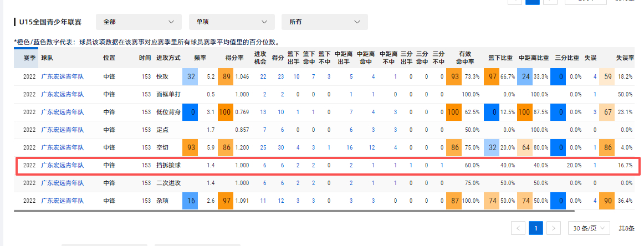Click the orange 89 得分率 percentile in 快攻 row

pos(226,77)
